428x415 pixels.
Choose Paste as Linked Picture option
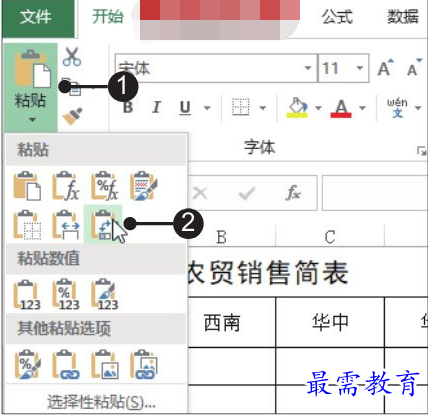coord(143,364)
